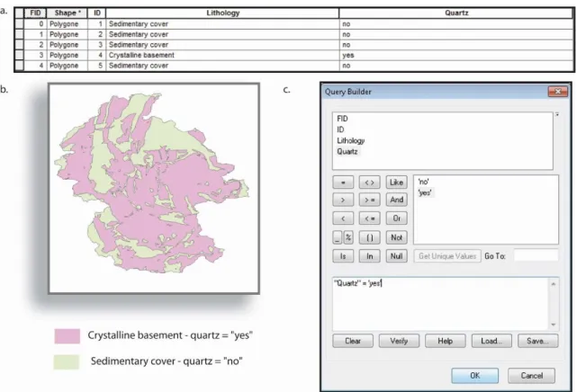Click the less-than < operator button
The image size is (577, 392).
(343, 218)
